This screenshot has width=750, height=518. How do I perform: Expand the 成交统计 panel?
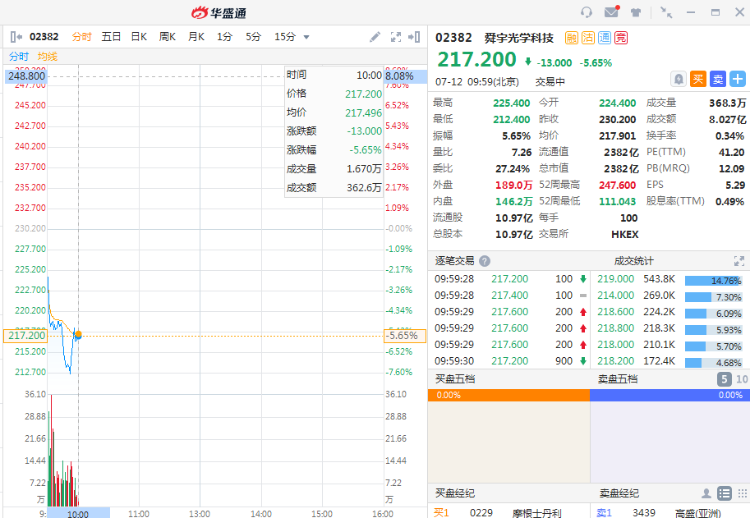tap(739, 260)
